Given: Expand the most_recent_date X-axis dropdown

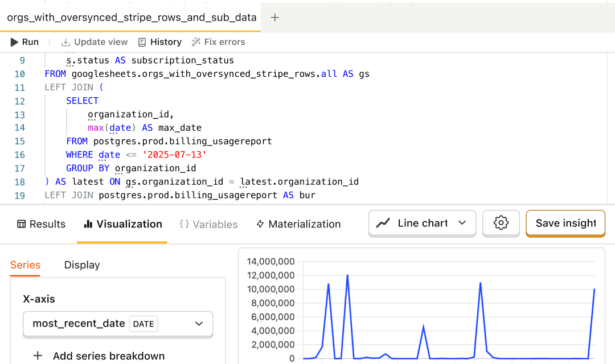Looking at the screenshot, I should tap(198, 324).
